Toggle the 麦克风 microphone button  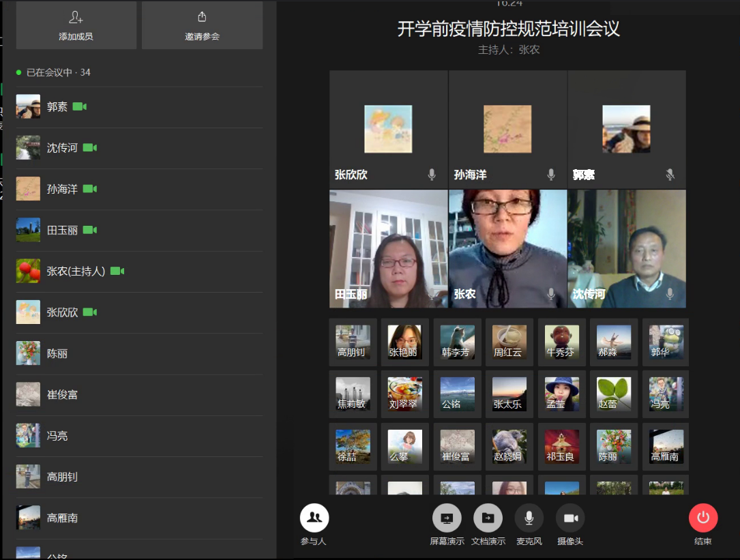pos(529,518)
